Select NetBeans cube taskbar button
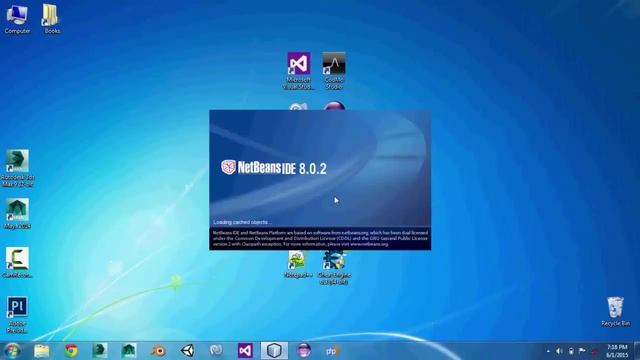This screenshot has height=360, width=640. click(x=274, y=351)
